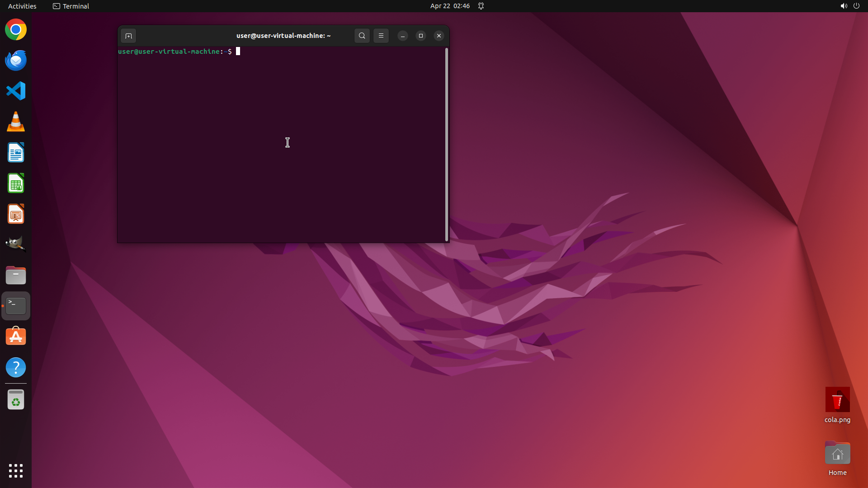Image resolution: width=868 pixels, height=488 pixels.
Task: Show all applications grid
Action: (x=16, y=470)
